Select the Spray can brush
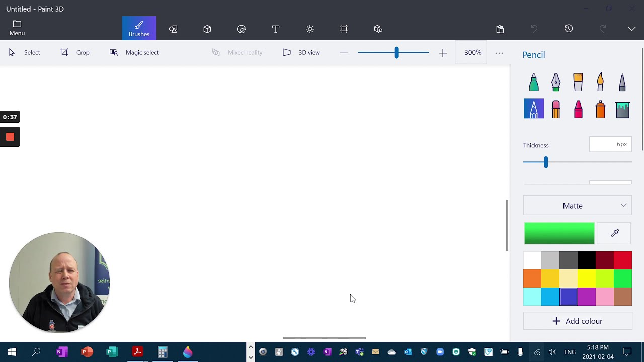 click(600, 109)
